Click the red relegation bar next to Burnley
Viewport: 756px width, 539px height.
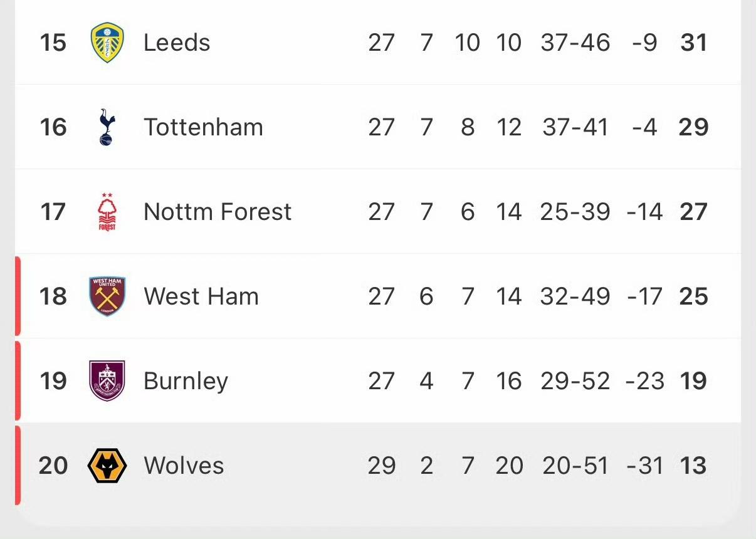pyautogui.click(x=18, y=380)
